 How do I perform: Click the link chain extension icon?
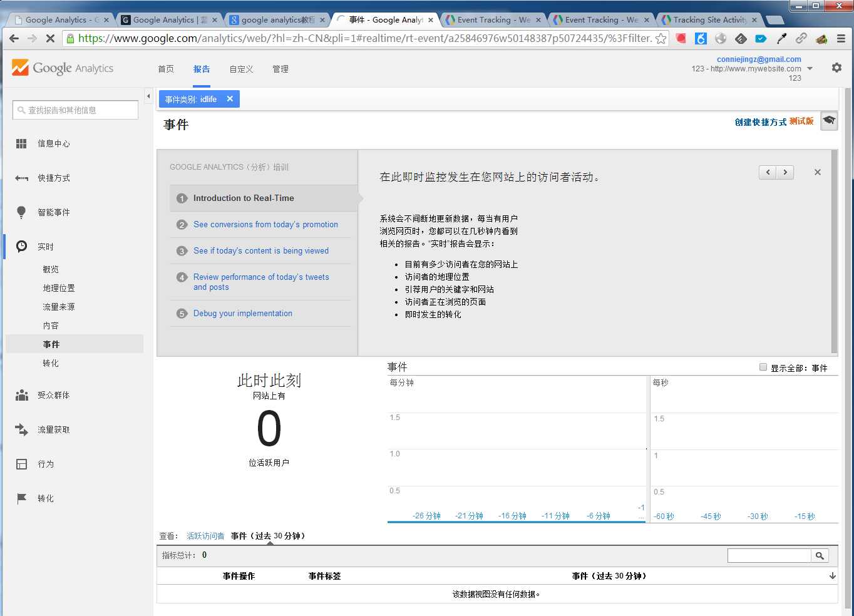click(x=801, y=39)
